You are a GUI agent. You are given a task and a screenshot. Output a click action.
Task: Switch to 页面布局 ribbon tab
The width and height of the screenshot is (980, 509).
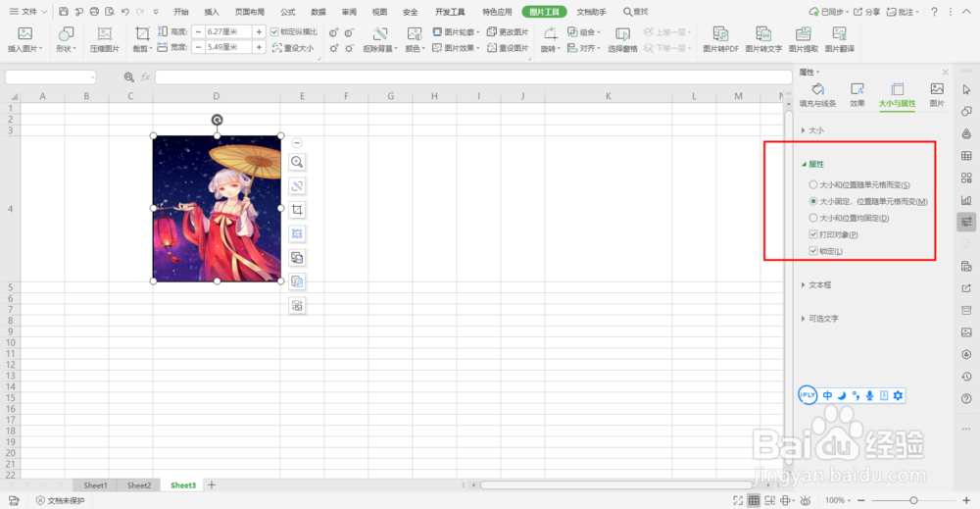point(249,11)
